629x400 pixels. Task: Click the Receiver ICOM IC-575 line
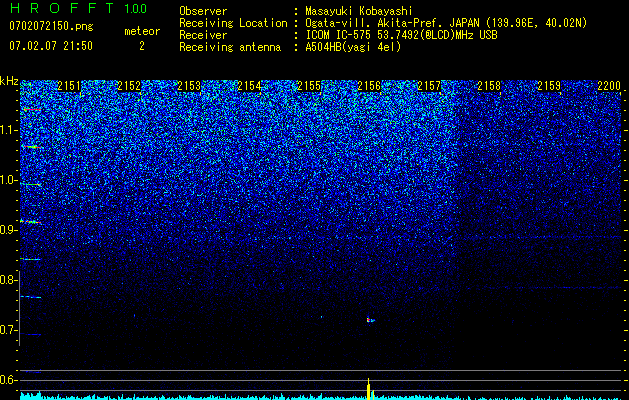click(401, 35)
